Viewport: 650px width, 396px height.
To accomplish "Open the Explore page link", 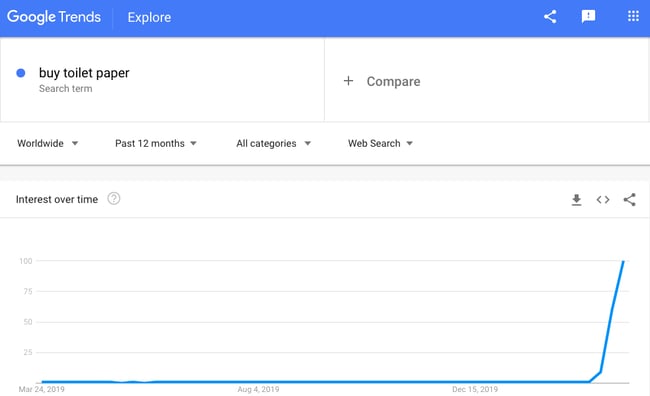I will pyautogui.click(x=149, y=17).
